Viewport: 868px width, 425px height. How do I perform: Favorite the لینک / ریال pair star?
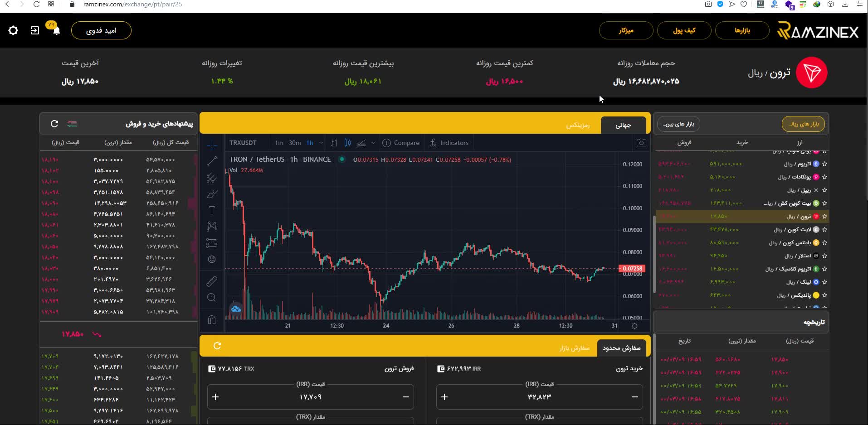coord(824,282)
